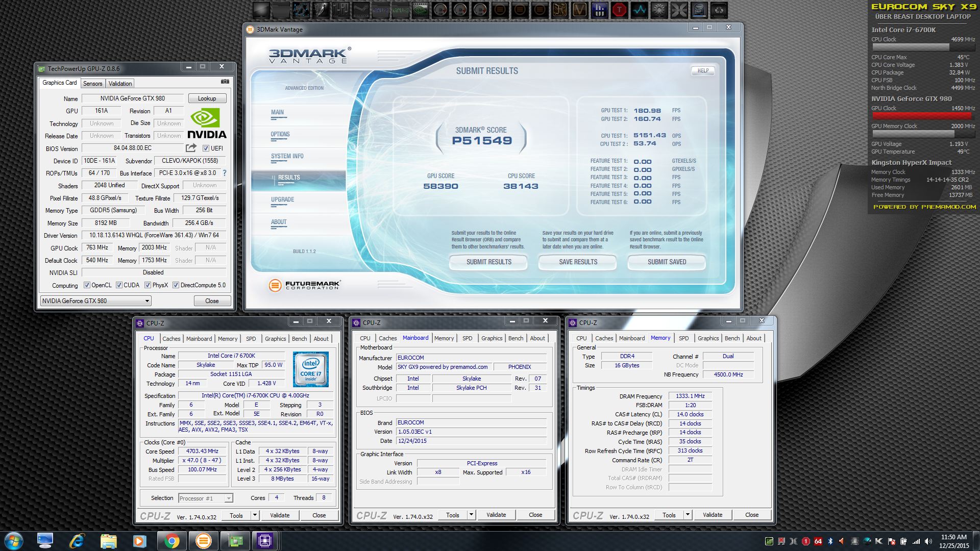
Task: Click the network signal bars tray icon
Action: pos(916,541)
